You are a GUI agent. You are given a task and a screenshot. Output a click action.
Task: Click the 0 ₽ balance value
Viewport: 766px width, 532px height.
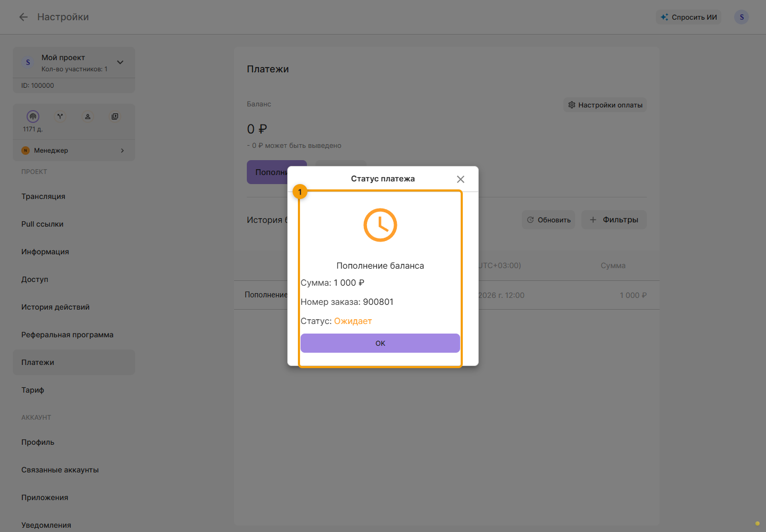pyautogui.click(x=257, y=129)
